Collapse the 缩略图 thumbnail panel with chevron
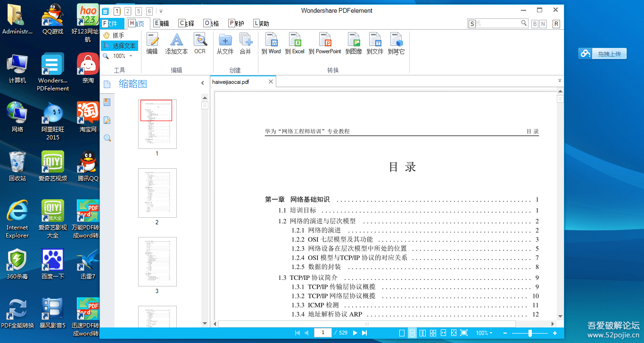The image size is (644, 343). tap(203, 83)
